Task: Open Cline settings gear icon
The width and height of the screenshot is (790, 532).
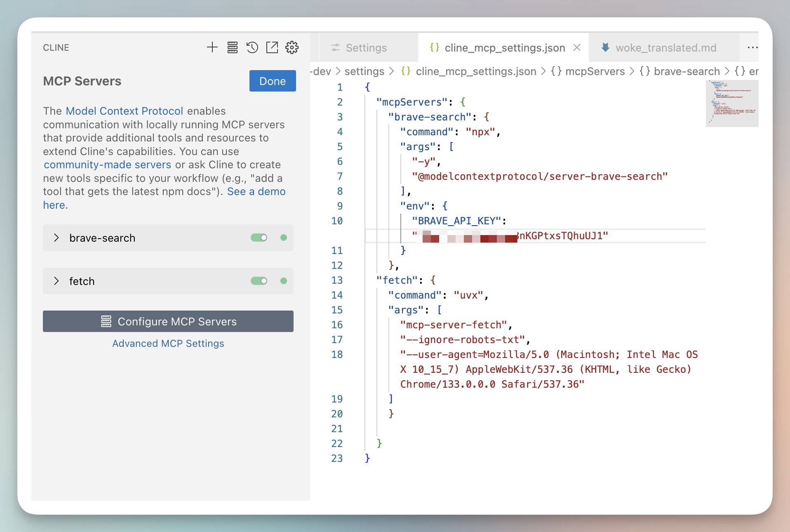Action: click(292, 47)
